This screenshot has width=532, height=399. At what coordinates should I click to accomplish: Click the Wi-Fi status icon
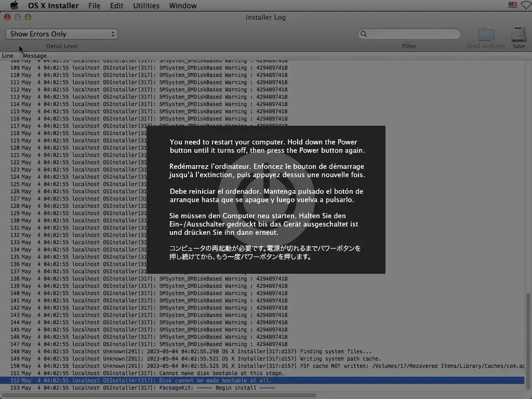tap(527, 5)
